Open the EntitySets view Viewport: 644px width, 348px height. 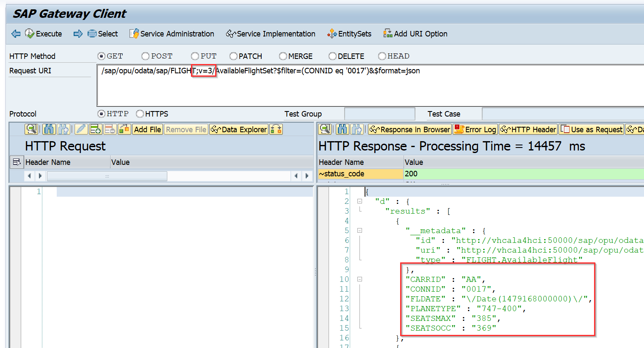[x=349, y=34]
